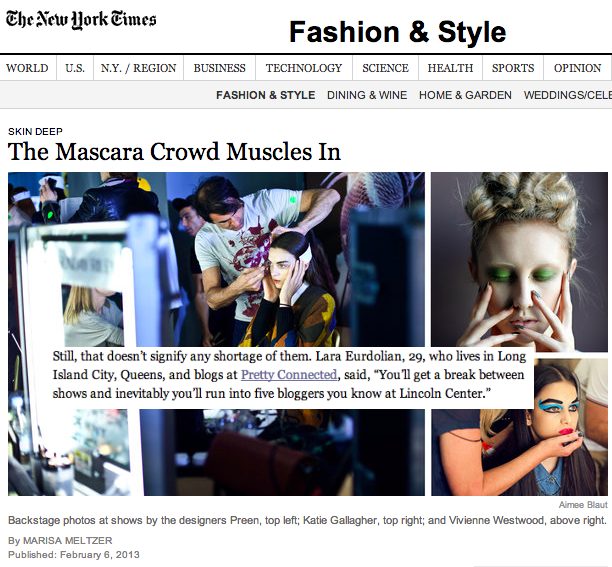Click The New York Times logo

tap(81, 19)
